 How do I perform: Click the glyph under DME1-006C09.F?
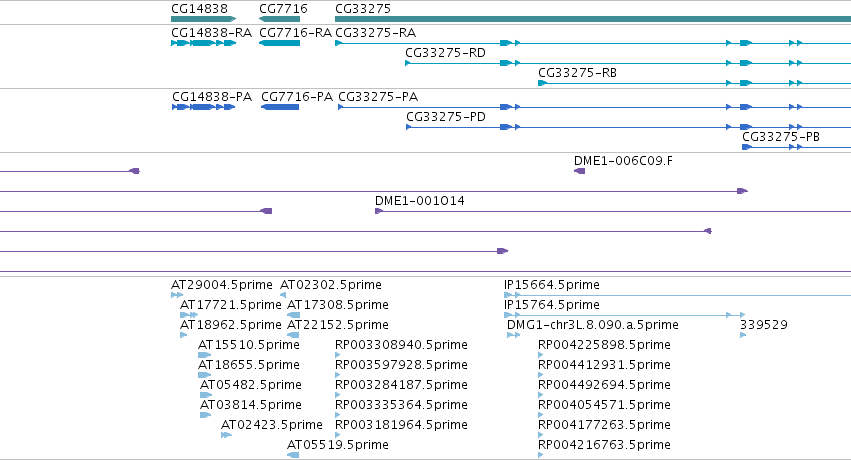pyautogui.click(x=580, y=171)
